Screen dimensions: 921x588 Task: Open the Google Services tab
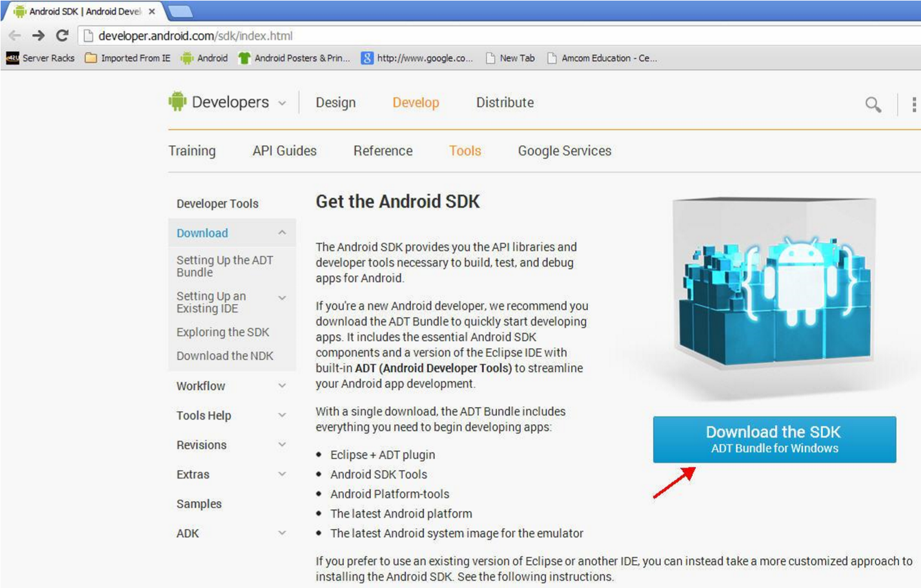pos(565,151)
